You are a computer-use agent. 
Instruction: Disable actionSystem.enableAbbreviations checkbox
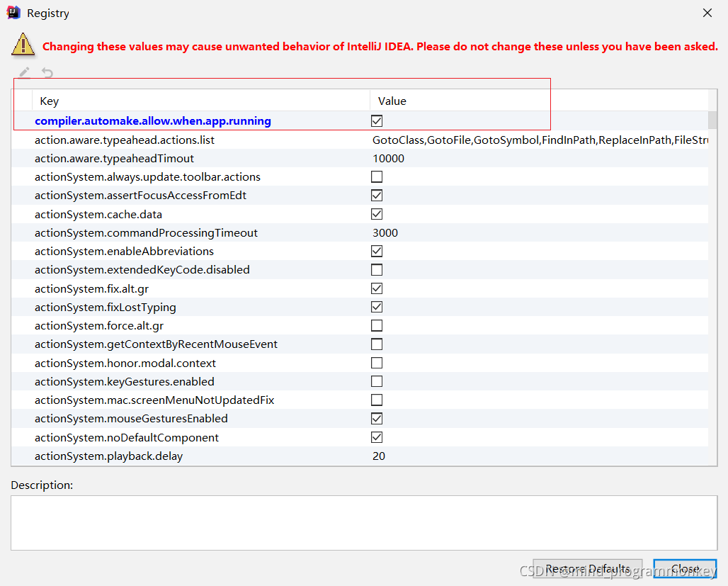pos(377,251)
